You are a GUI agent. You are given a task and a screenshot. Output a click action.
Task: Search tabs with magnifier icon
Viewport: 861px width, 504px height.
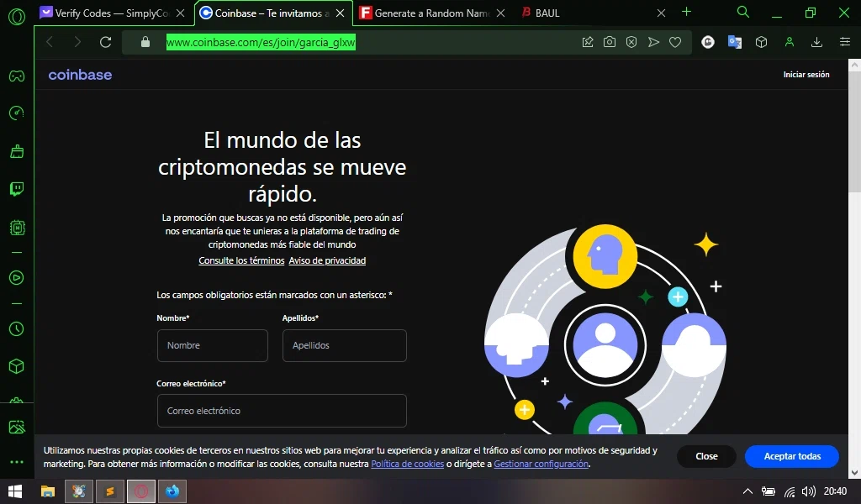[x=743, y=12]
